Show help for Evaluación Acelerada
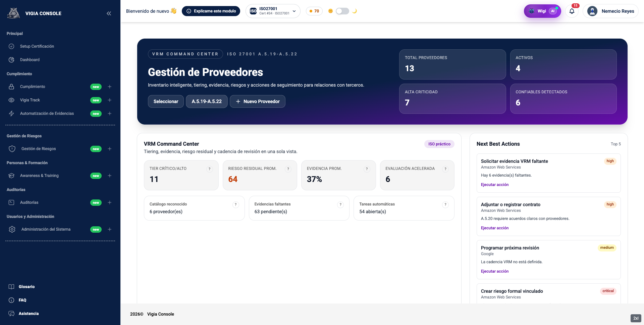This screenshot has width=644, height=325. point(445,169)
